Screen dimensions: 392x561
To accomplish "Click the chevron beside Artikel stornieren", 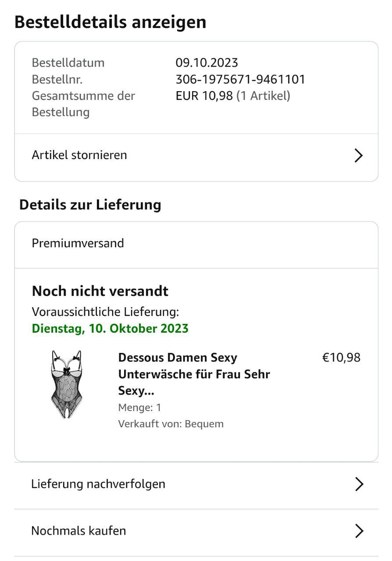I will coord(358,156).
